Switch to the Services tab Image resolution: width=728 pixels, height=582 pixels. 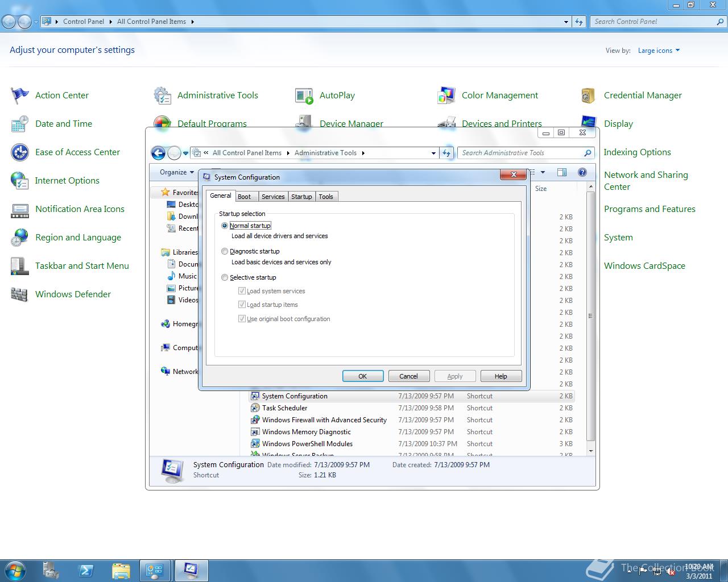click(273, 197)
